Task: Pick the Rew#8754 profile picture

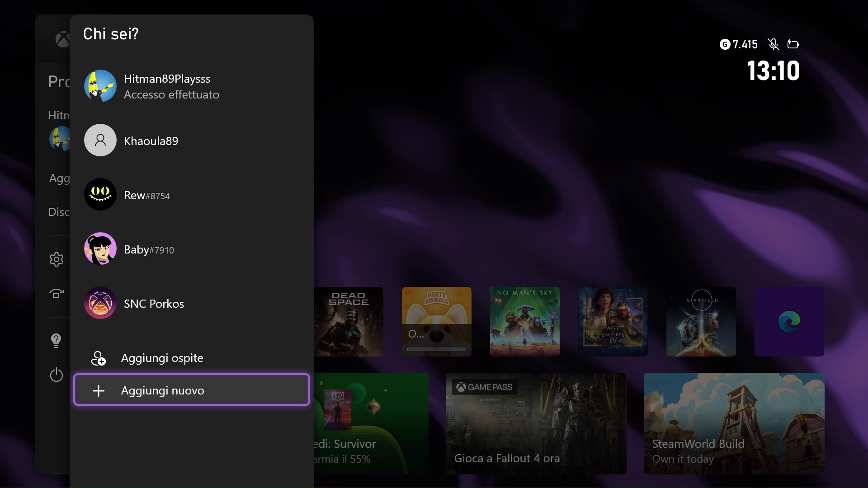Action: pos(100,194)
